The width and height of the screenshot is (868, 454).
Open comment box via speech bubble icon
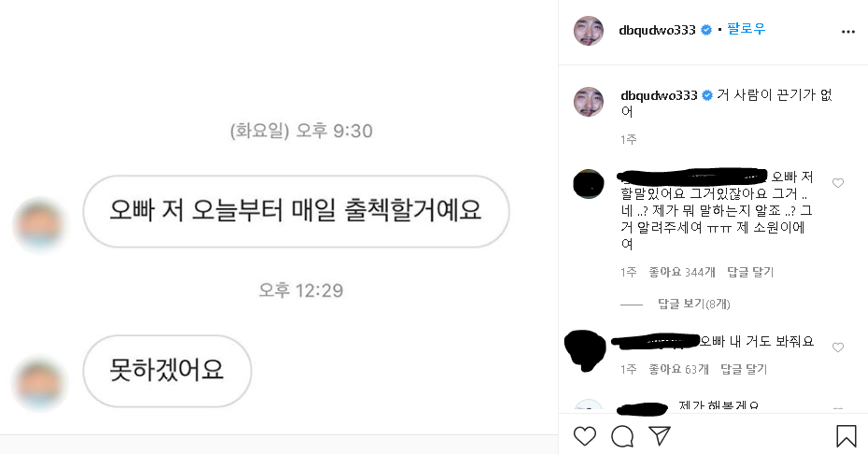pos(622,436)
